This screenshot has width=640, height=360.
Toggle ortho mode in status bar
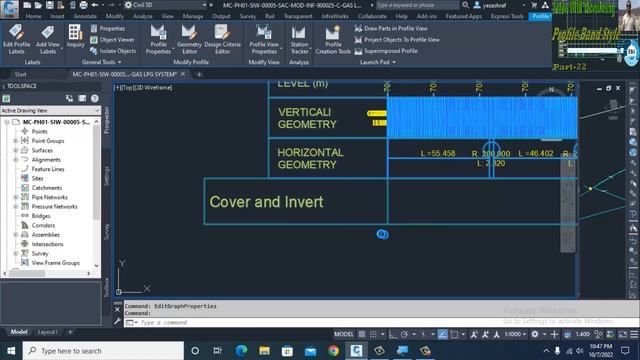[393, 334]
